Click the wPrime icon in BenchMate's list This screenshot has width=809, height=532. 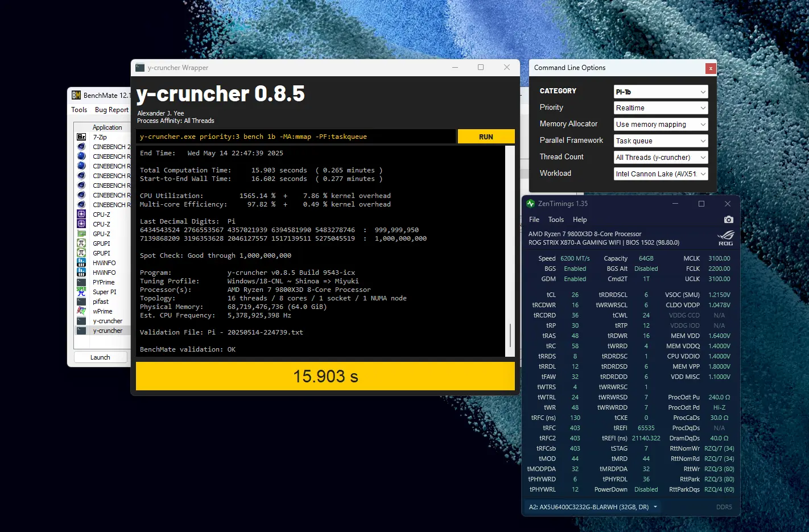[81, 311]
